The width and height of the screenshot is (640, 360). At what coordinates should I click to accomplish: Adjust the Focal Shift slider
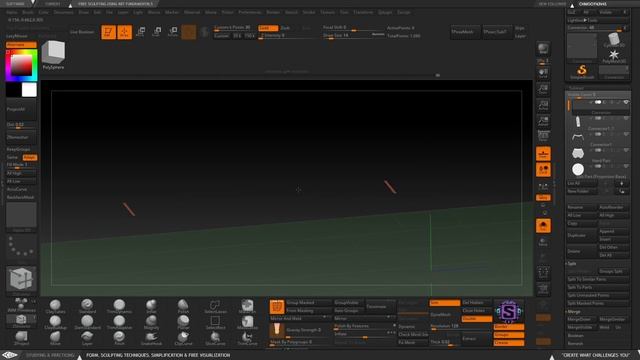(x=353, y=28)
